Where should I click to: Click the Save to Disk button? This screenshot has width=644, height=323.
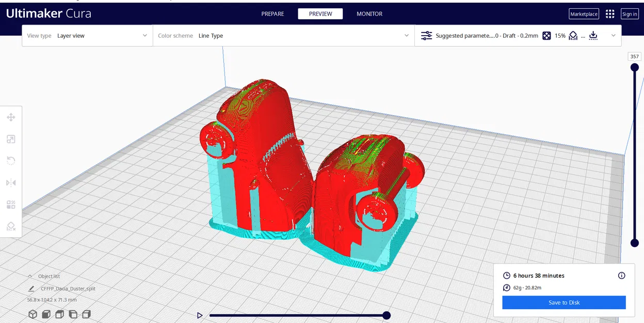coord(564,302)
